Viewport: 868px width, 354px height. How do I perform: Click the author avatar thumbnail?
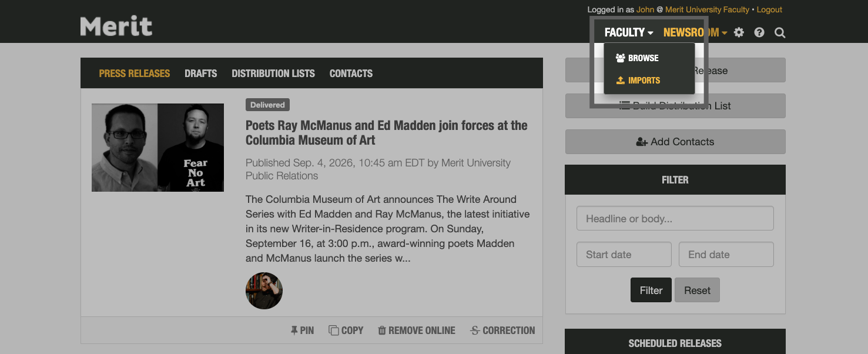[x=264, y=290]
